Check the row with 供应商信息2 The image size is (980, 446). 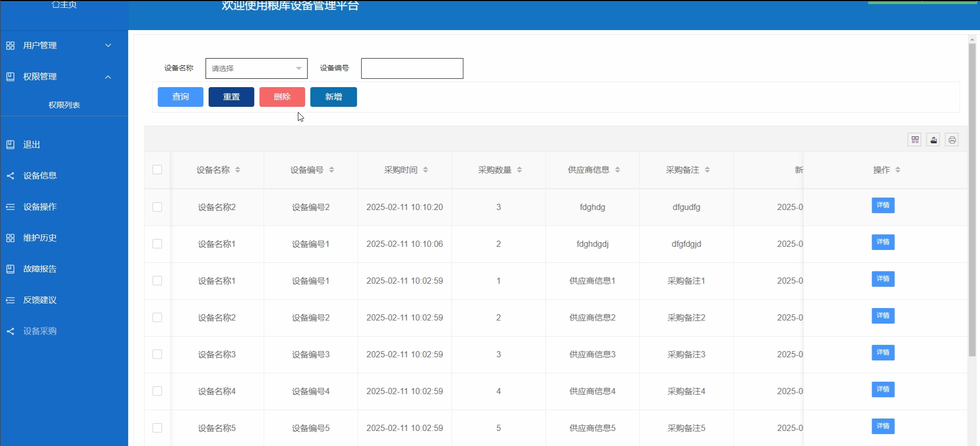[157, 317]
